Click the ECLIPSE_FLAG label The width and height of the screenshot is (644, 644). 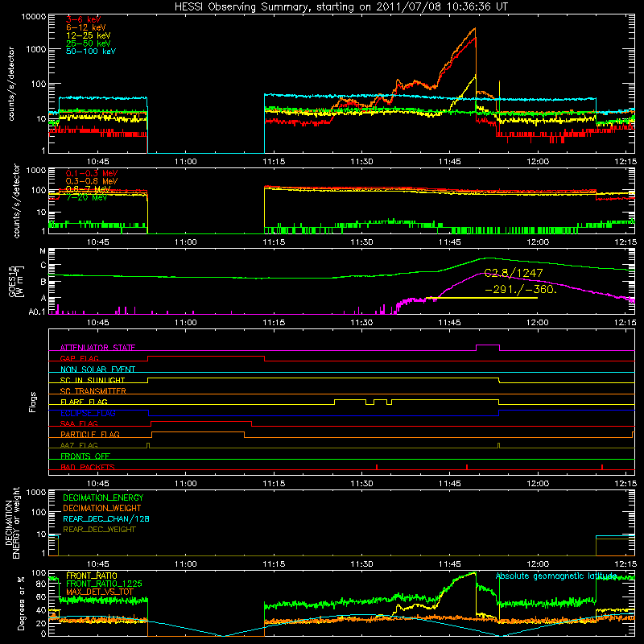click(88, 413)
